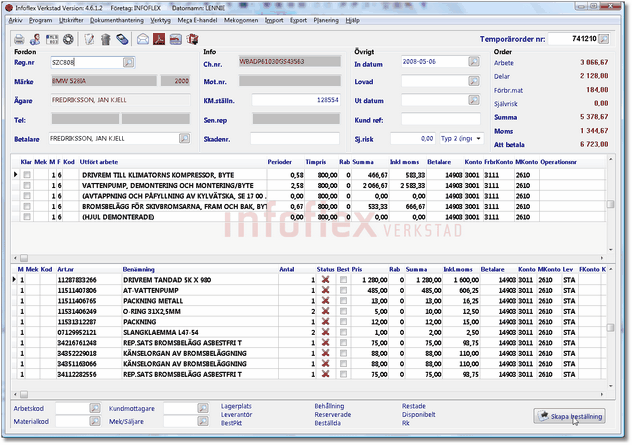Image resolution: width=632 pixels, height=445 pixels.
Task: Open the Mega E-handel menu
Action: 197,20
